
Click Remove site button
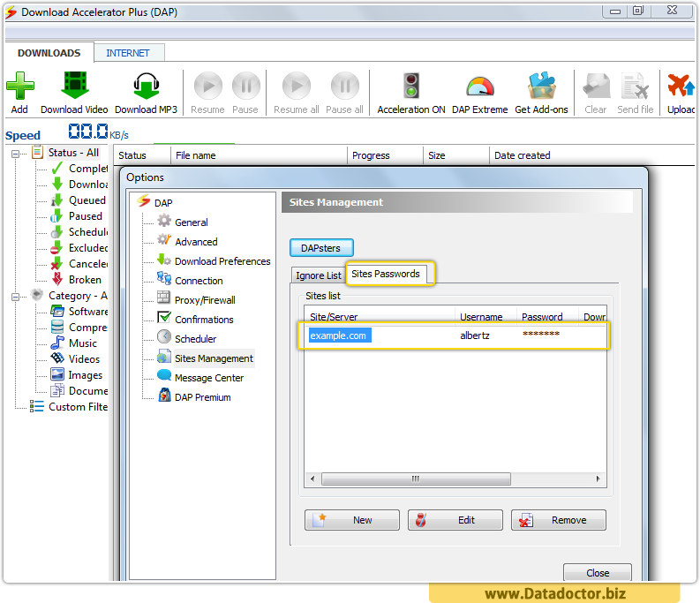click(559, 520)
